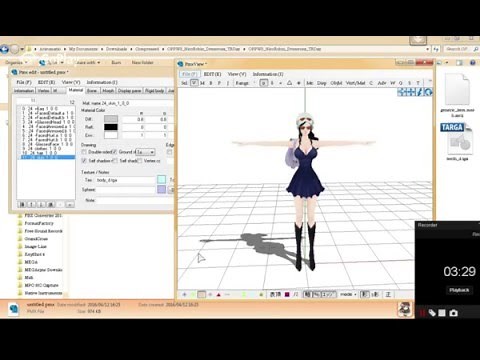The image size is (480, 360).
Task: Open the Explorer address bar history dropdown
Action: (427, 49)
